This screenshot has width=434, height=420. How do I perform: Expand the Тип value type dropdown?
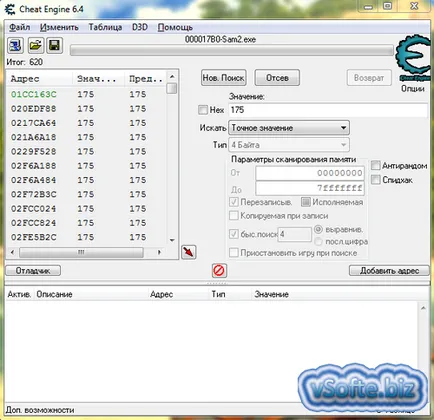289,145
